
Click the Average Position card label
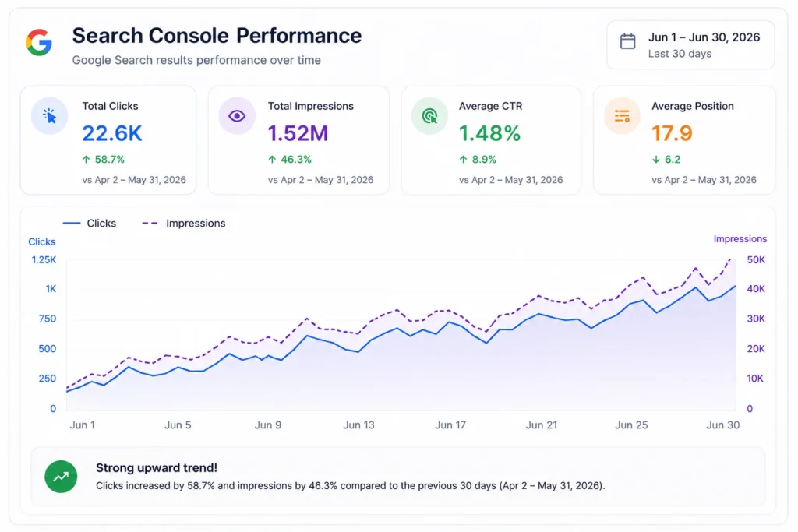coord(693,106)
